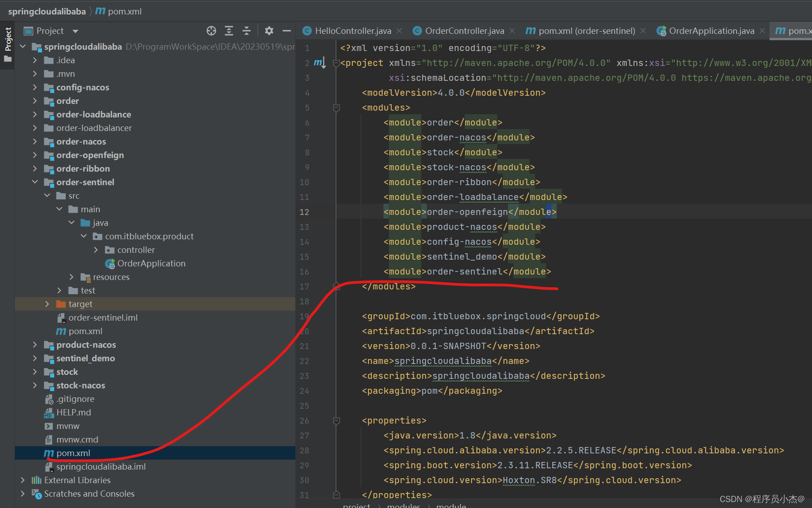Click the Expand All icon in Project toolbar
Image resolution: width=812 pixels, height=508 pixels.
point(229,31)
